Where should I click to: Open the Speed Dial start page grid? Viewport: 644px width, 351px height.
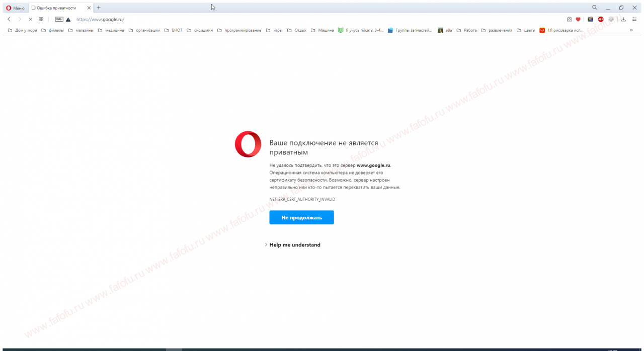click(x=41, y=19)
